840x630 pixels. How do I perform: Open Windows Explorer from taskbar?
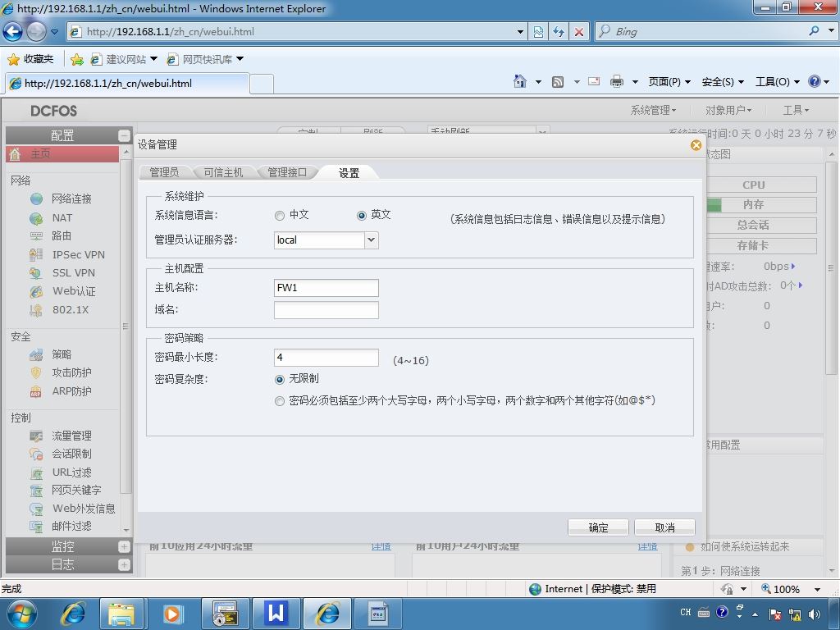click(121, 614)
